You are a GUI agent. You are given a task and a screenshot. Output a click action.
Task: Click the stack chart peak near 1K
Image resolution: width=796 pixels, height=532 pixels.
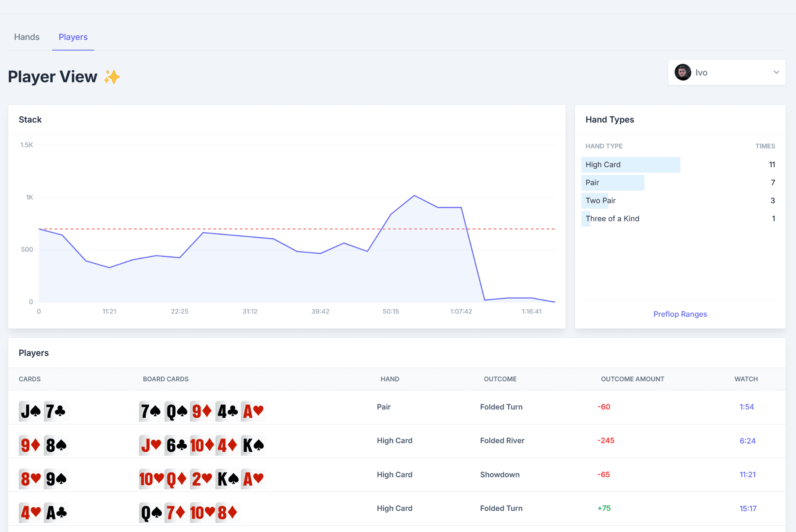[414, 195]
